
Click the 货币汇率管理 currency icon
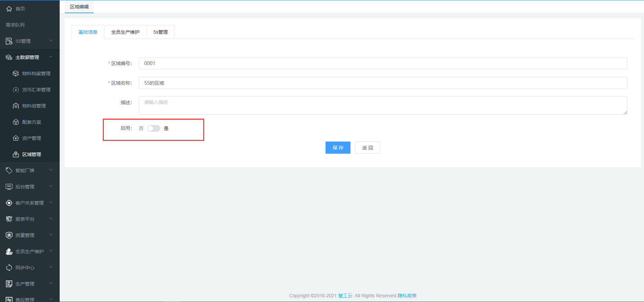point(16,90)
